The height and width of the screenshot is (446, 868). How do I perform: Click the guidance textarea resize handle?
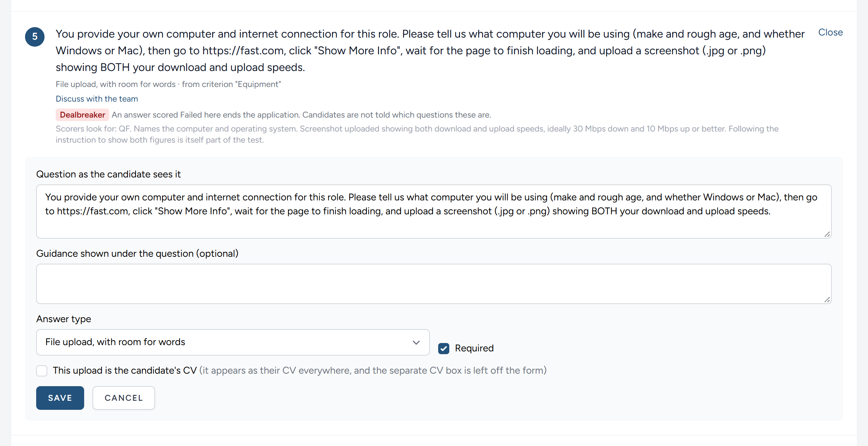tap(827, 300)
